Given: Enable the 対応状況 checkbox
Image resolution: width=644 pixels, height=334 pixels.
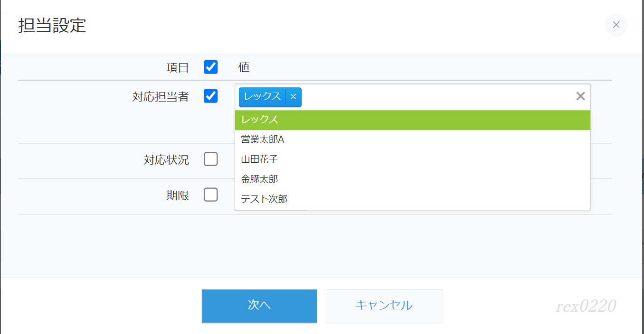Looking at the screenshot, I should click(x=211, y=159).
